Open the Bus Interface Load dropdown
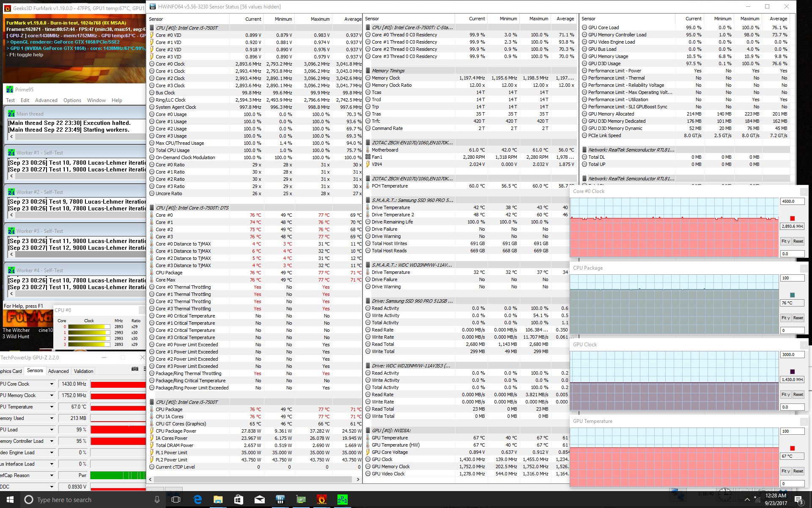Screen dimensions: 812x508 tap(52, 464)
